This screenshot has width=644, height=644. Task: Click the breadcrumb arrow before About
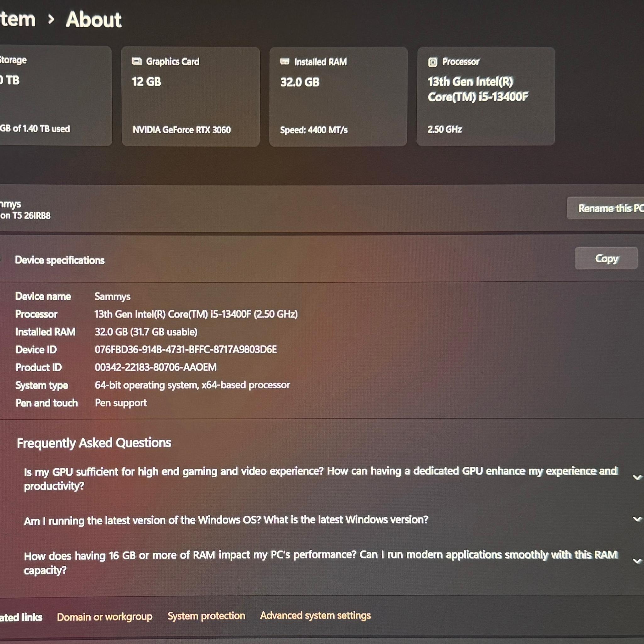point(51,19)
